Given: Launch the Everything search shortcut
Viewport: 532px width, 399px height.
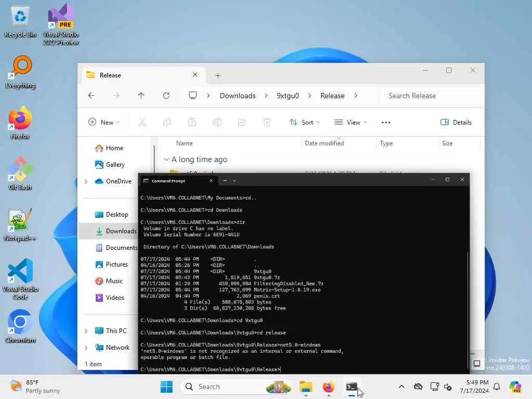Looking at the screenshot, I should [20, 72].
